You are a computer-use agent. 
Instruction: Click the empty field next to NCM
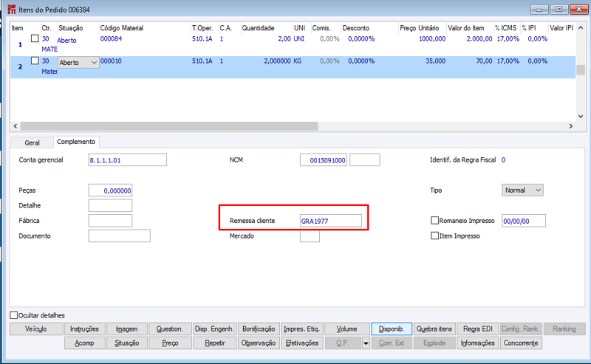coord(365,159)
